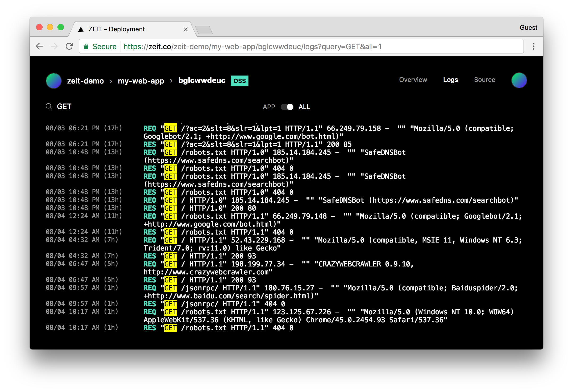Switch to the Overview tab

click(413, 80)
